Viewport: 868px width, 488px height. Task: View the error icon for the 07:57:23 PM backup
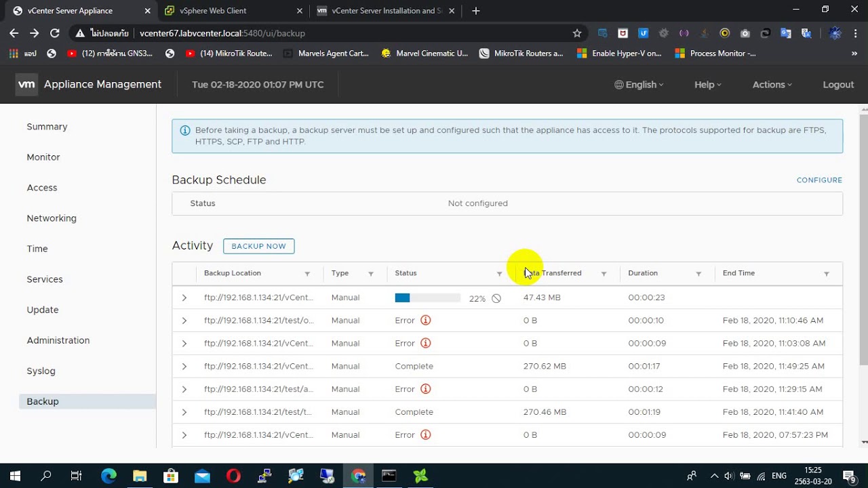pyautogui.click(x=426, y=435)
